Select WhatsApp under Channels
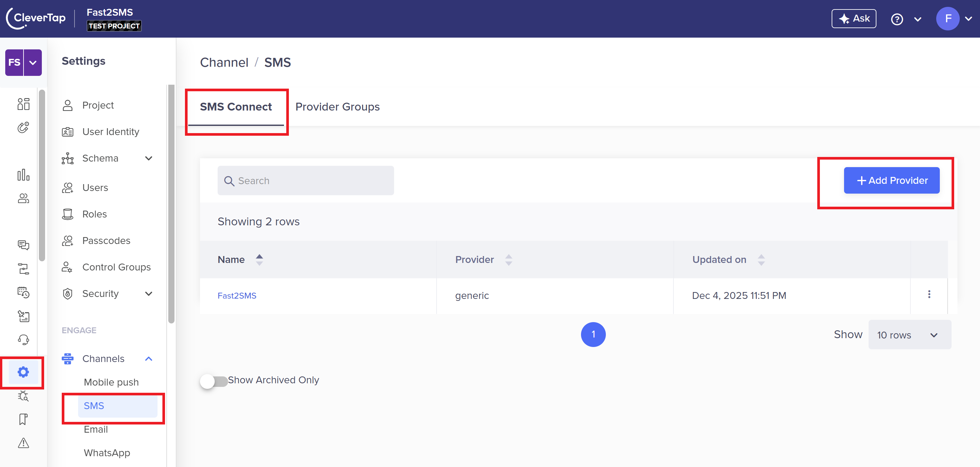 pyautogui.click(x=107, y=453)
